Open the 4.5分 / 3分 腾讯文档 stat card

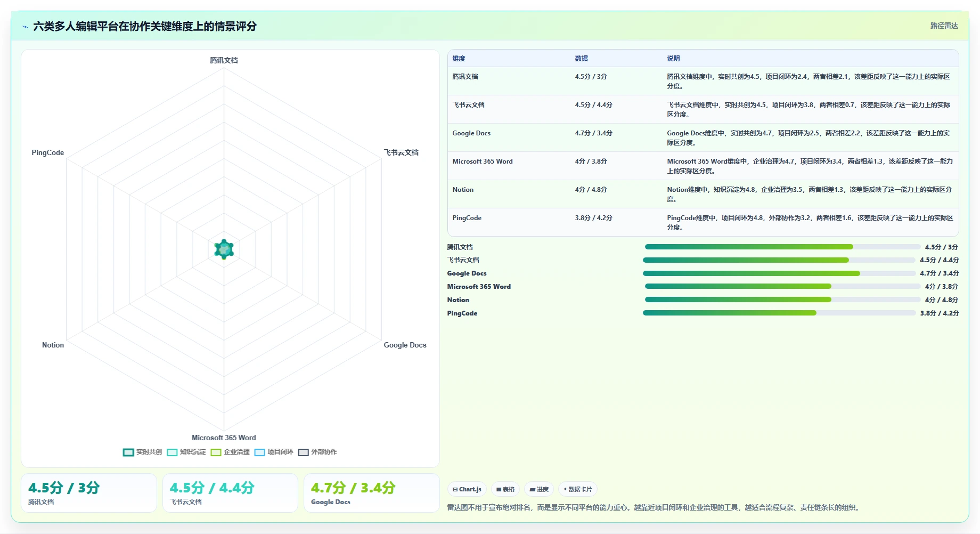pos(89,493)
